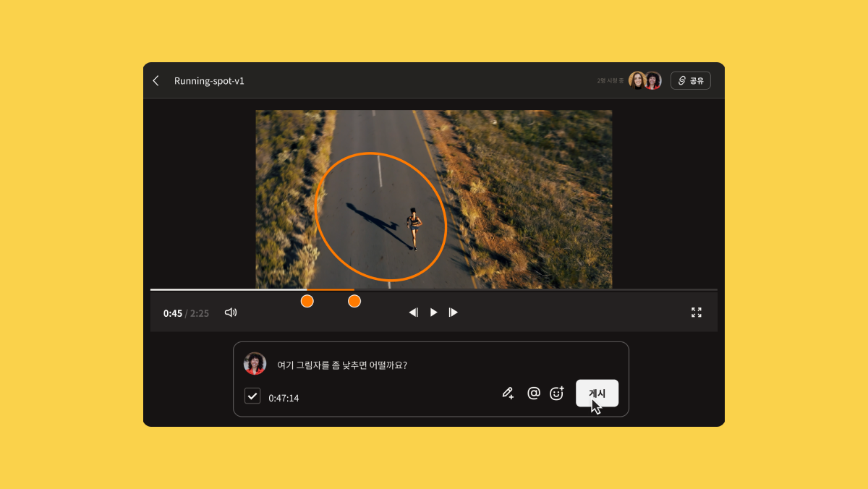
Task: Select the first orange comment marker on timeline
Action: pos(307,300)
